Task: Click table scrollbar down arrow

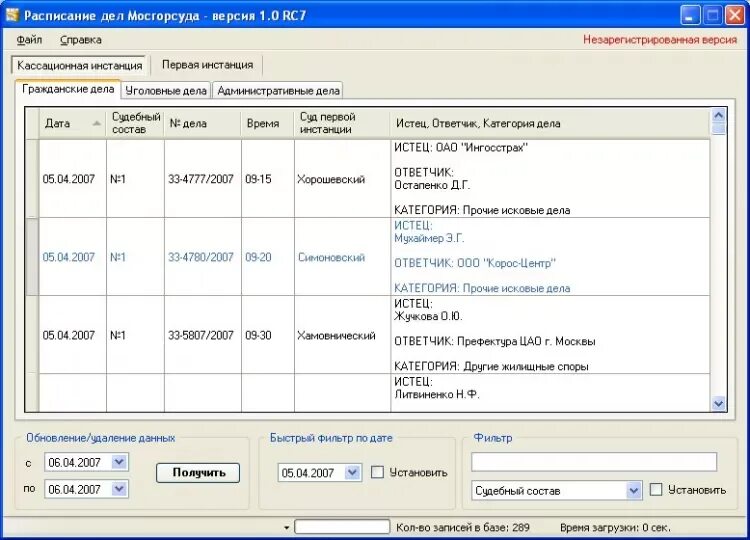Action: tap(718, 403)
